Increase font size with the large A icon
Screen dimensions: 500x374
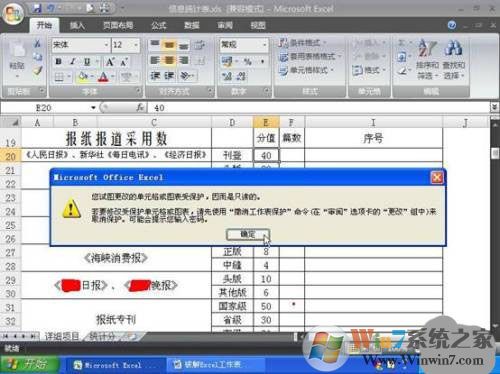click(x=110, y=62)
